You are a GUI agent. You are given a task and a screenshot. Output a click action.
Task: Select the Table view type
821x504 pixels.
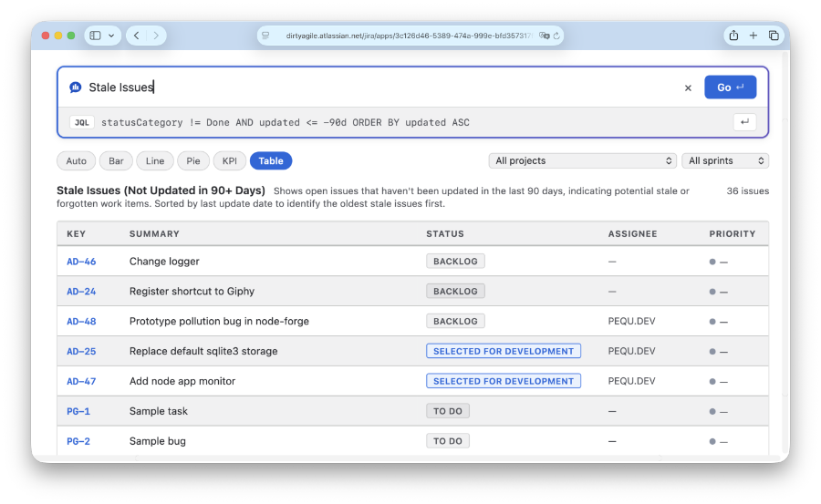pyautogui.click(x=271, y=160)
